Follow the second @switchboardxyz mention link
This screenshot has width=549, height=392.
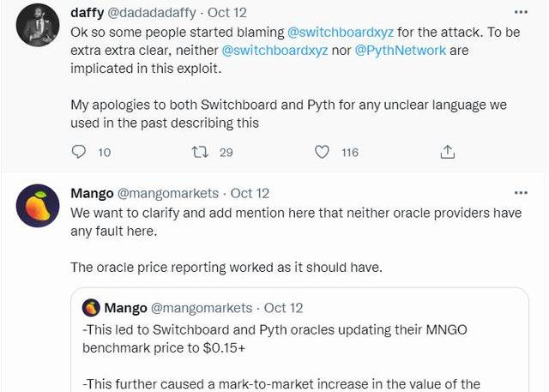[274, 51]
